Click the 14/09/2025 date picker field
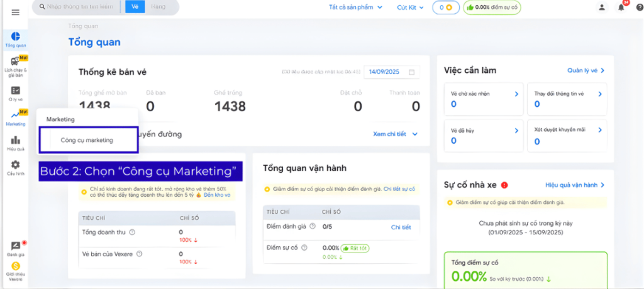The height and width of the screenshot is (289, 644). [391, 72]
